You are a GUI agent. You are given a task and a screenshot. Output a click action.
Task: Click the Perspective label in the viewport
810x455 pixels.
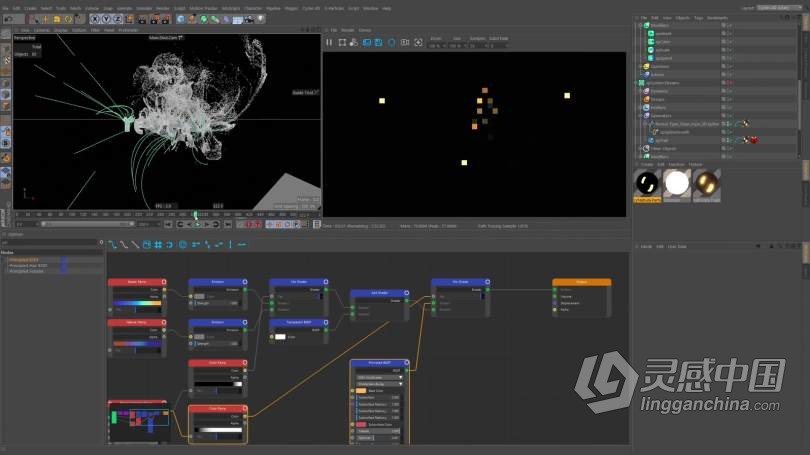coord(25,38)
